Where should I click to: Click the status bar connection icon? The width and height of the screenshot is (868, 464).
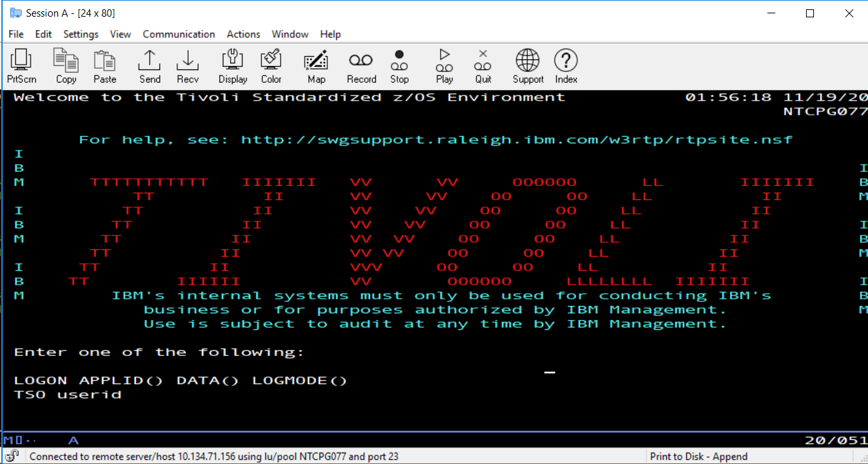pyautogui.click(x=13, y=457)
